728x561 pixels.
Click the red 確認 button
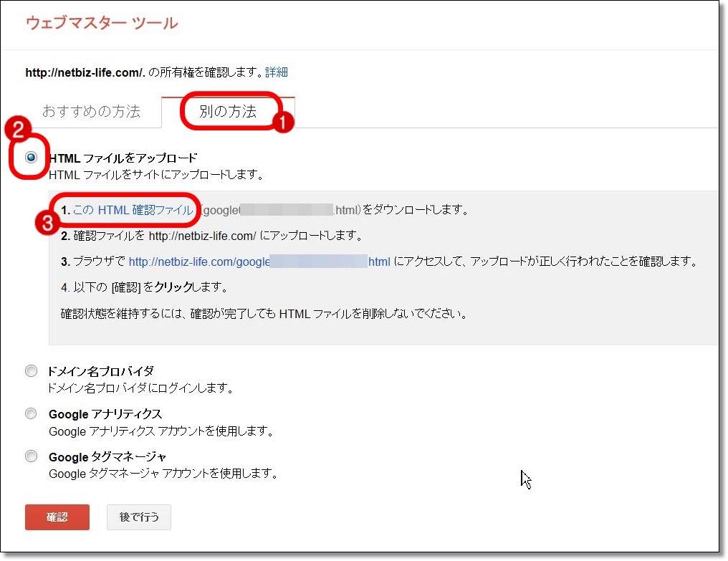point(57,517)
